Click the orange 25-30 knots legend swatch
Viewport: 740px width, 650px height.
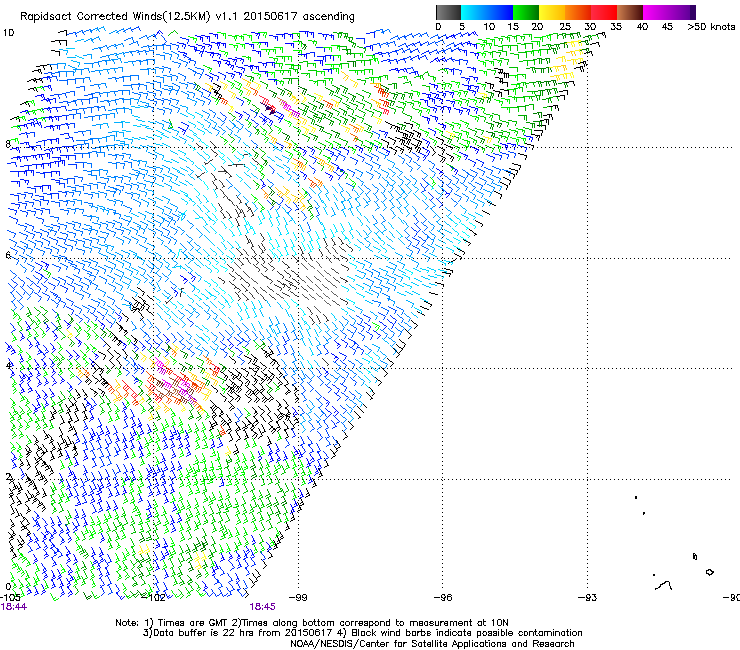tap(578, 12)
